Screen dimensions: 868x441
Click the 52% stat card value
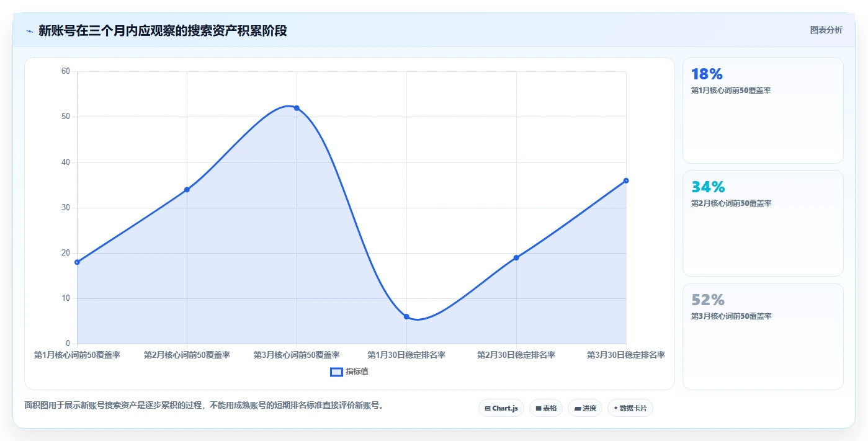(x=708, y=300)
